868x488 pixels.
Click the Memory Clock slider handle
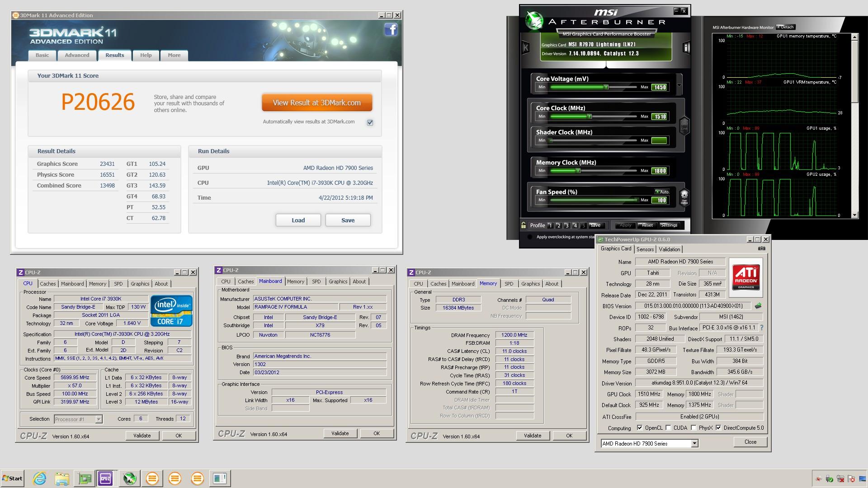pyautogui.click(x=578, y=170)
